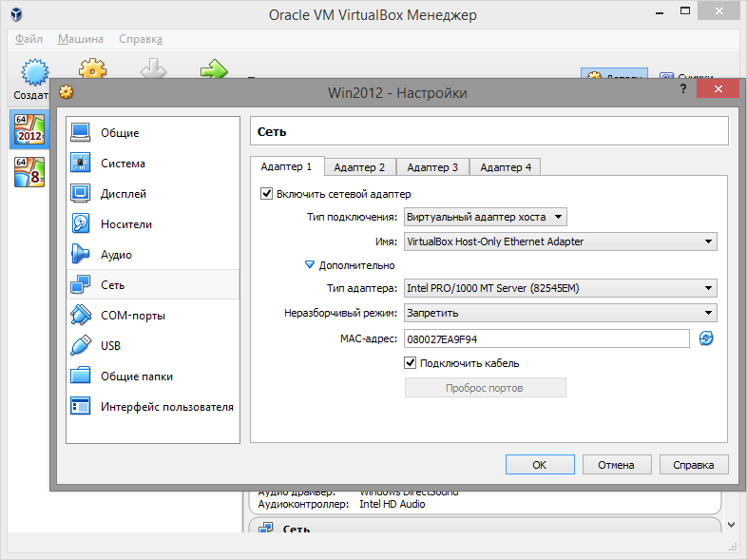
Task: Click the Intel HD Audio text in details
Action: [x=393, y=504]
